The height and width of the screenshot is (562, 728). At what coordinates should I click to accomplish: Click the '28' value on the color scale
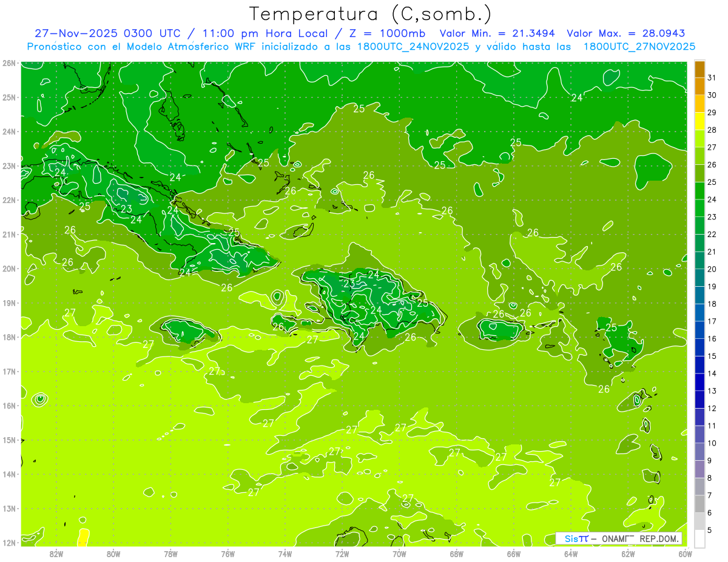coord(712,130)
